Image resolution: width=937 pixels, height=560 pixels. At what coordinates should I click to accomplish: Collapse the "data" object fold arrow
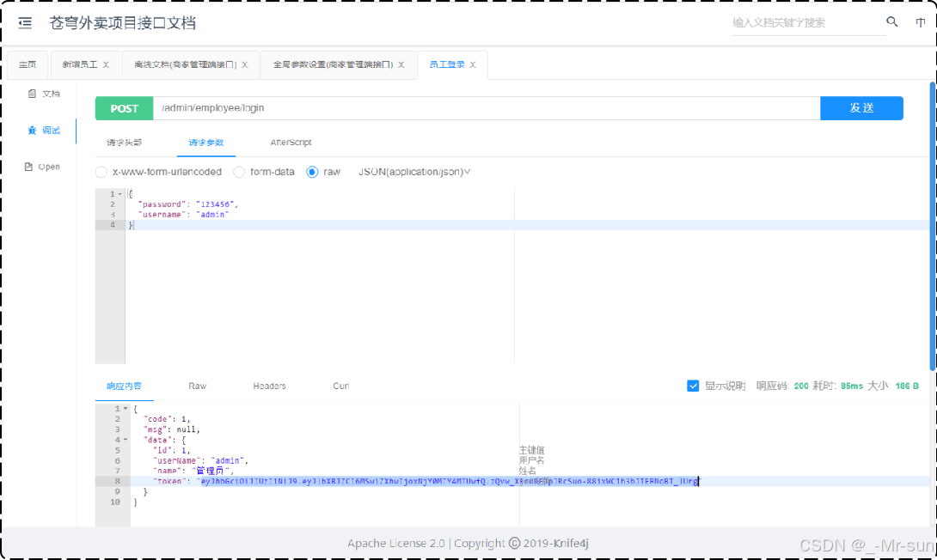point(125,440)
